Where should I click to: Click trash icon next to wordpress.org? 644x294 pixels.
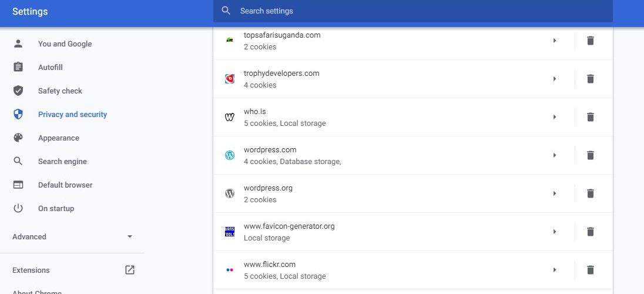(590, 193)
